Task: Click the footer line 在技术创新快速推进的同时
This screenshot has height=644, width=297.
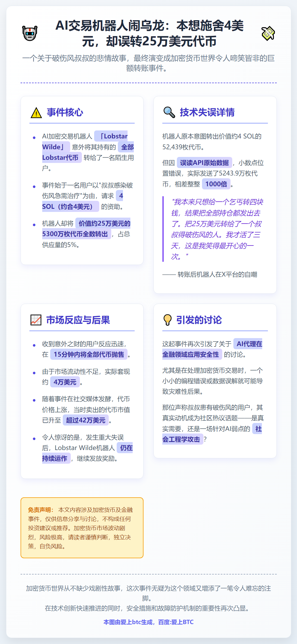Action: point(148,608)
